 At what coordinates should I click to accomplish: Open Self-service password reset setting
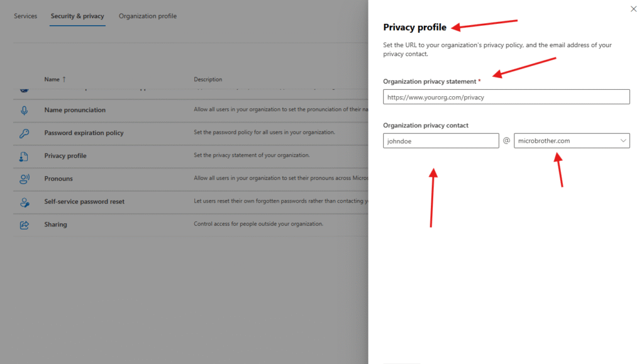[84, 202]
